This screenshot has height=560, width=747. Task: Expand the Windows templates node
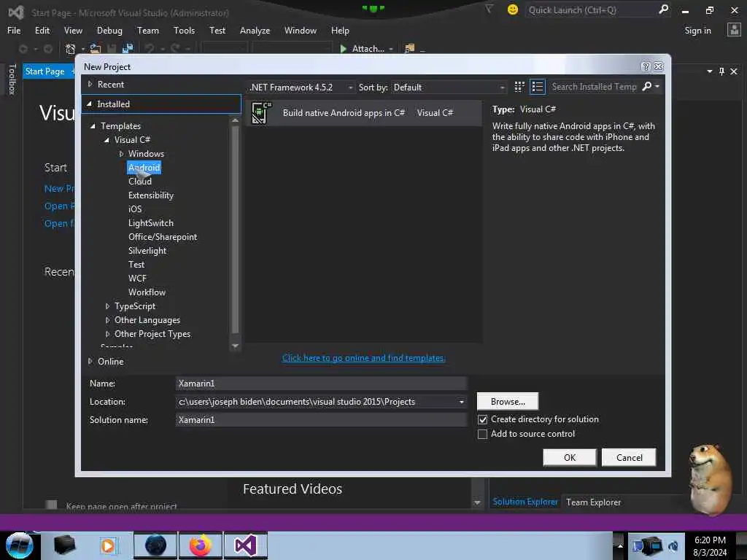click(122, 154)
